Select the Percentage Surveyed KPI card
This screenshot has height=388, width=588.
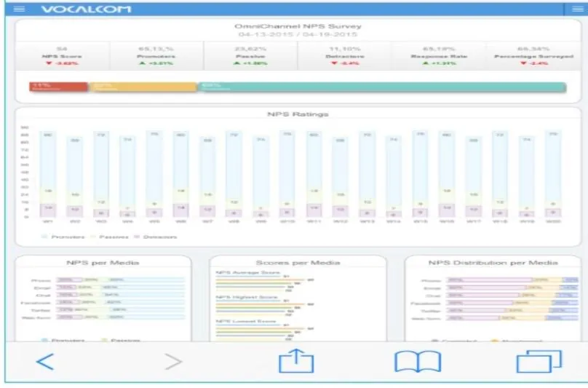pos(533,56)
